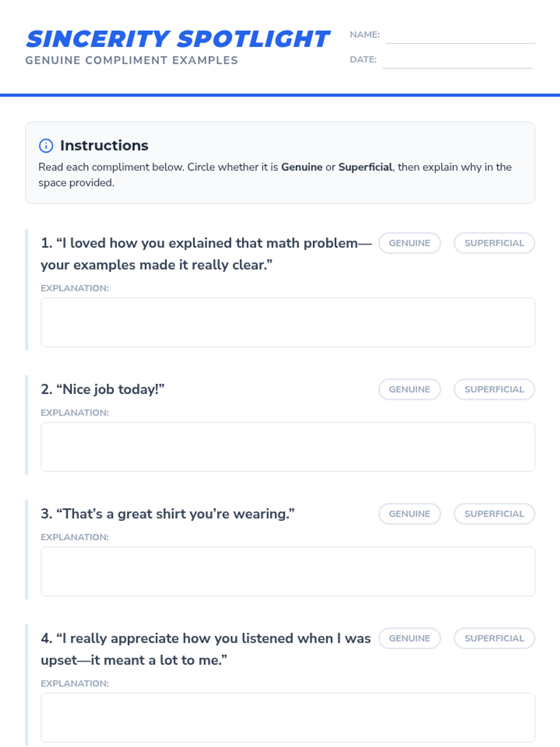Select Genuine for the math problem compliment
The image size is (560, 747).
coord(409,243)
